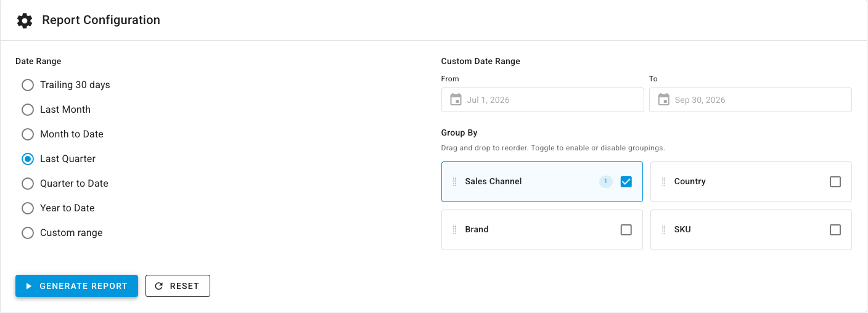Click the Report Configuration title text
Screen dimensions: 868x313
101,20
